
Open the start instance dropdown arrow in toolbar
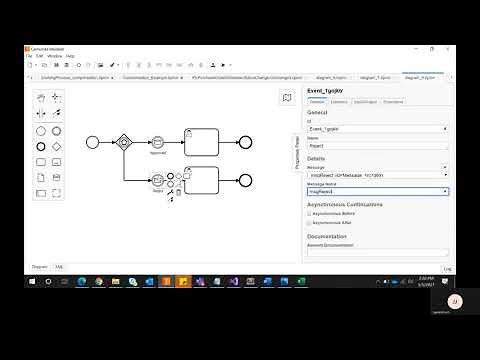tap(230, 65)
